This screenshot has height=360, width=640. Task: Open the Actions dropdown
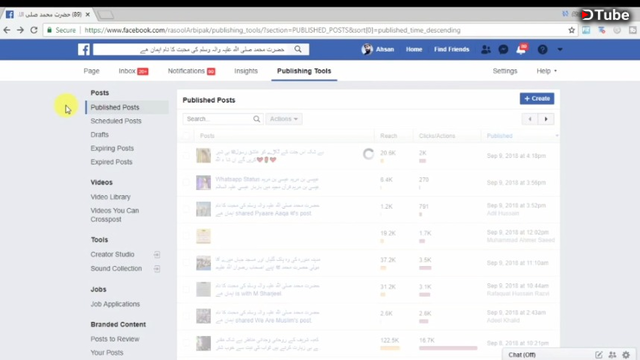pyautogui.click(x=284, y=119)
